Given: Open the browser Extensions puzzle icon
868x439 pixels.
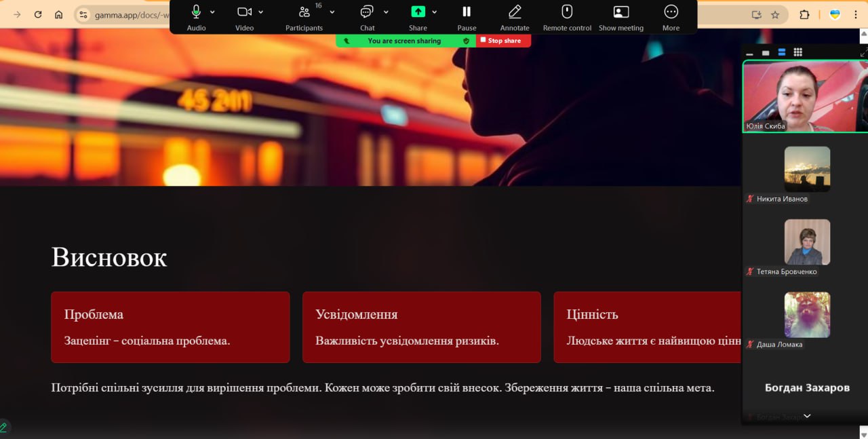Looking at the screenshot, I should coord(805,14).
